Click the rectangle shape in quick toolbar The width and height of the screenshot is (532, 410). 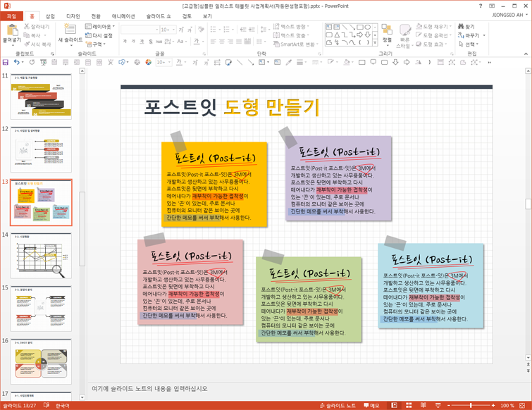click(x=362, y=62)
